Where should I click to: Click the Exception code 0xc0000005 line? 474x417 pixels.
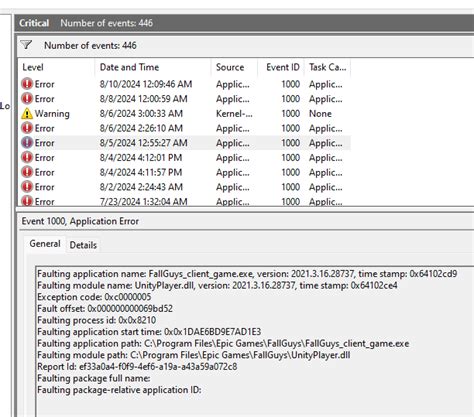(x=94, y=297)
